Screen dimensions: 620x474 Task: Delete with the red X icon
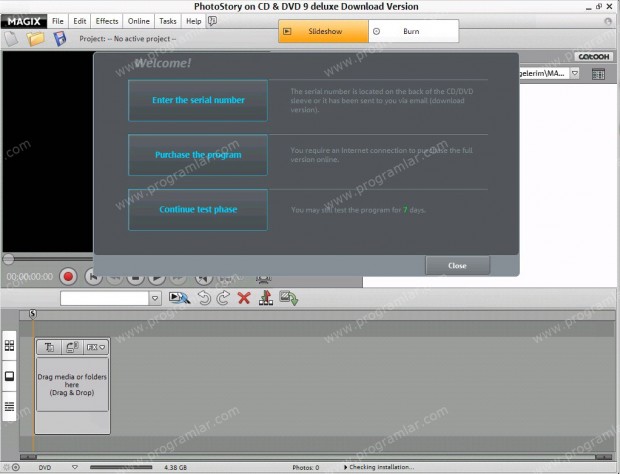point(244,298)
